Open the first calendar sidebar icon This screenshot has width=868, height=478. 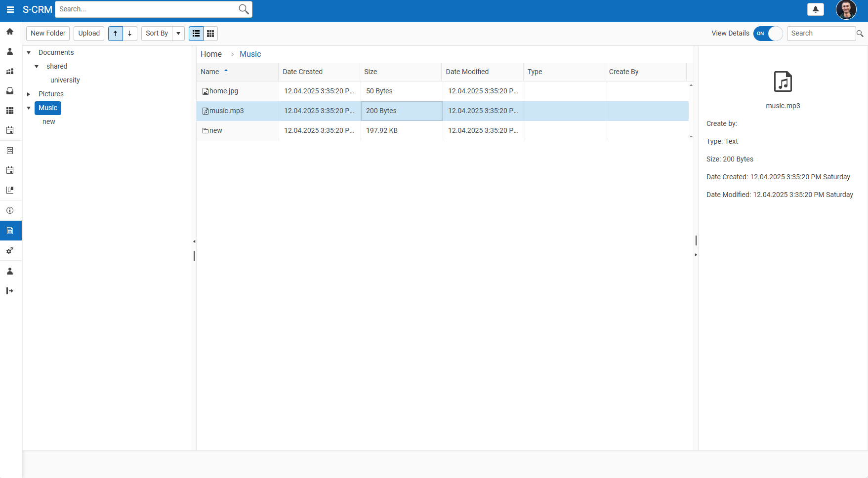point(10,130)
